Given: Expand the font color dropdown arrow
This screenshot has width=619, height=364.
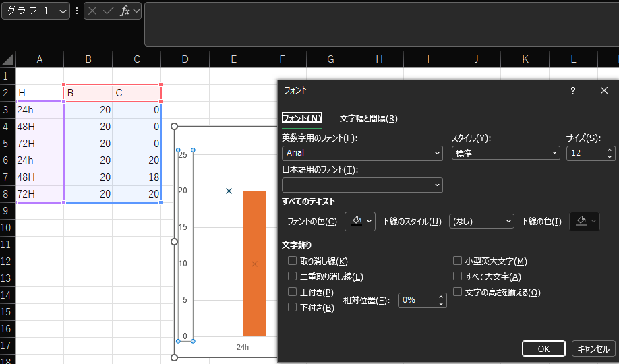Looking at the screenshot, I should point(369,222).
